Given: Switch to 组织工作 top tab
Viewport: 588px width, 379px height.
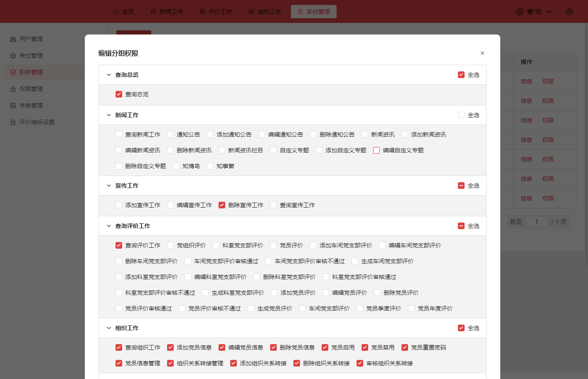Looking at the screenshot, I should point(265,12).
